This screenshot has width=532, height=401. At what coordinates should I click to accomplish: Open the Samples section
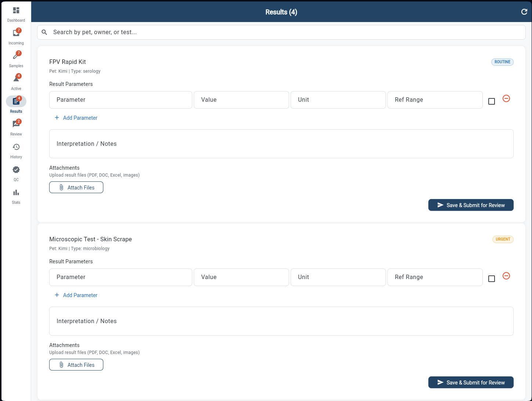click(16, 58)
